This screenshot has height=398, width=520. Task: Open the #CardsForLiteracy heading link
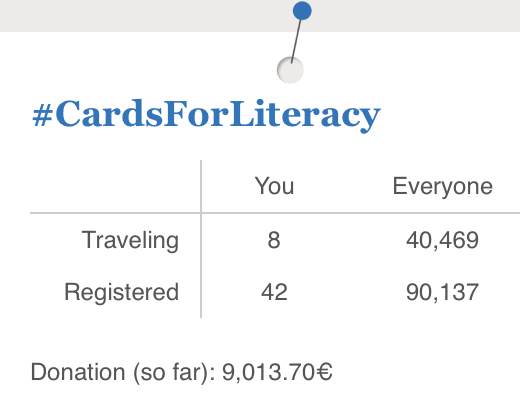tap(206, 115)
